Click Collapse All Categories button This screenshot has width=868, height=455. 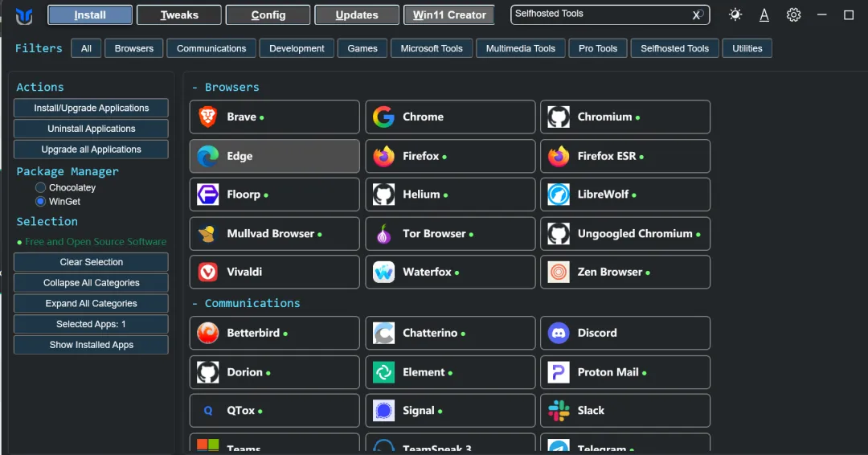92,283
